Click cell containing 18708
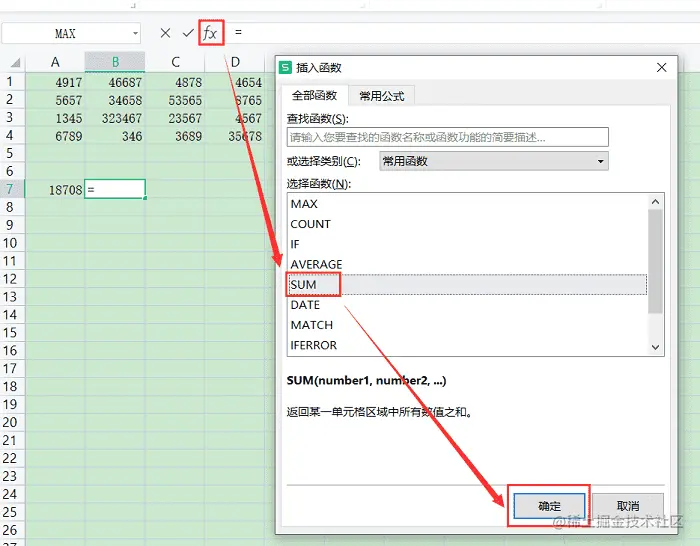This screenshot has height=546, width=700. coord(55,190)
